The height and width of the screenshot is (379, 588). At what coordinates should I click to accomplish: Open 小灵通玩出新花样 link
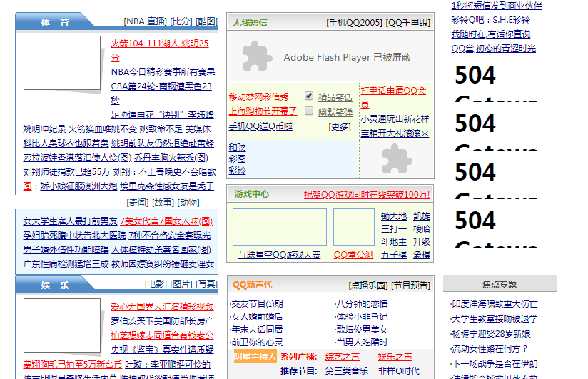pos(395,119)
